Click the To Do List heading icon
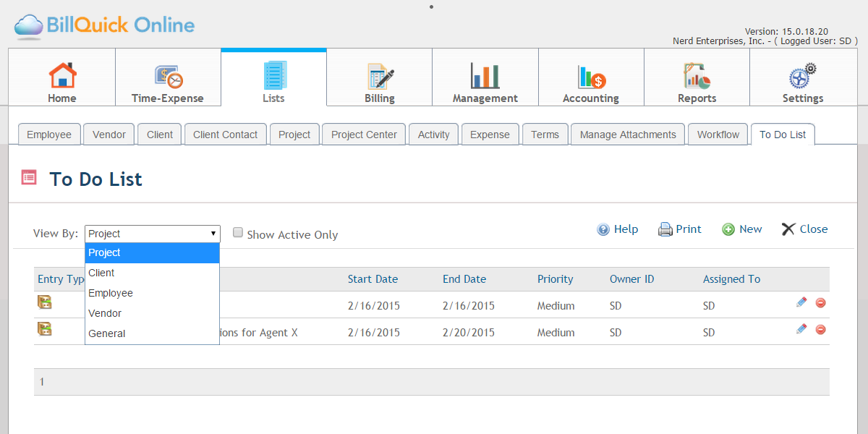 [x=29, y=177]
